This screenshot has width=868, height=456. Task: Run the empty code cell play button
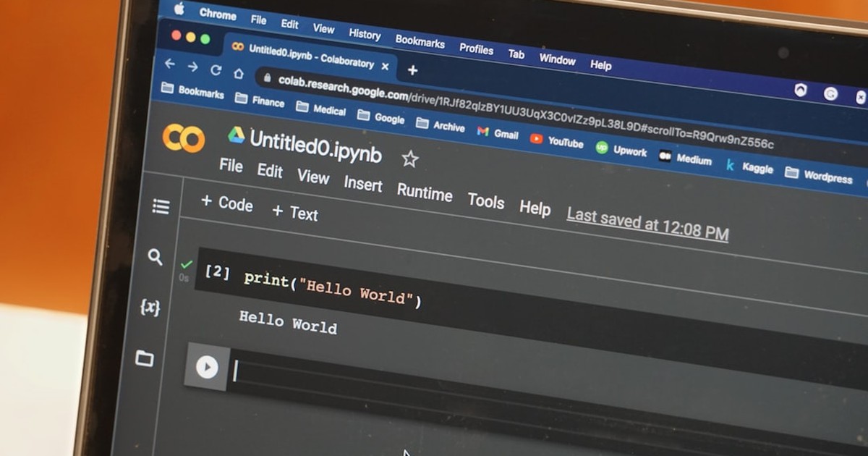tap(207, 367)
